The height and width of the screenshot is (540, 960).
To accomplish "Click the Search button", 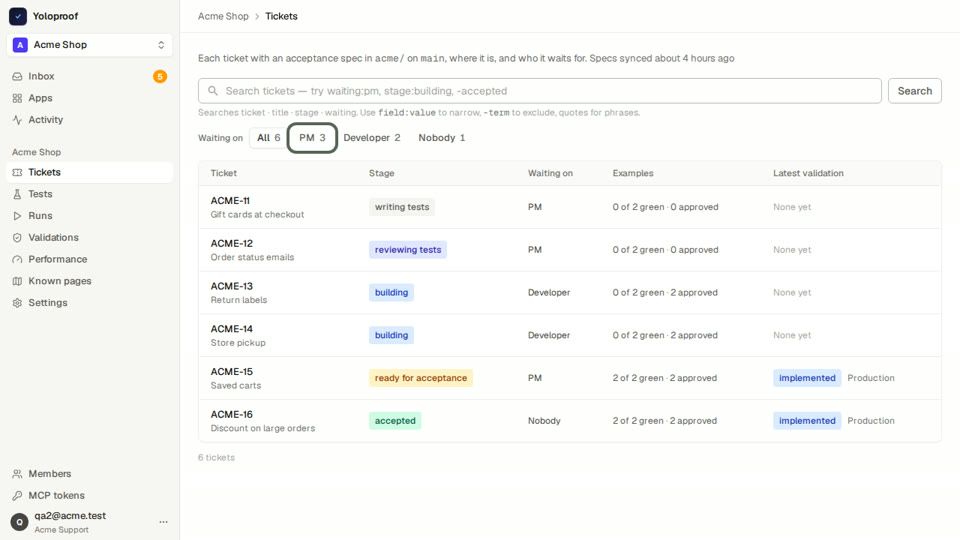I will coord(915,91).
